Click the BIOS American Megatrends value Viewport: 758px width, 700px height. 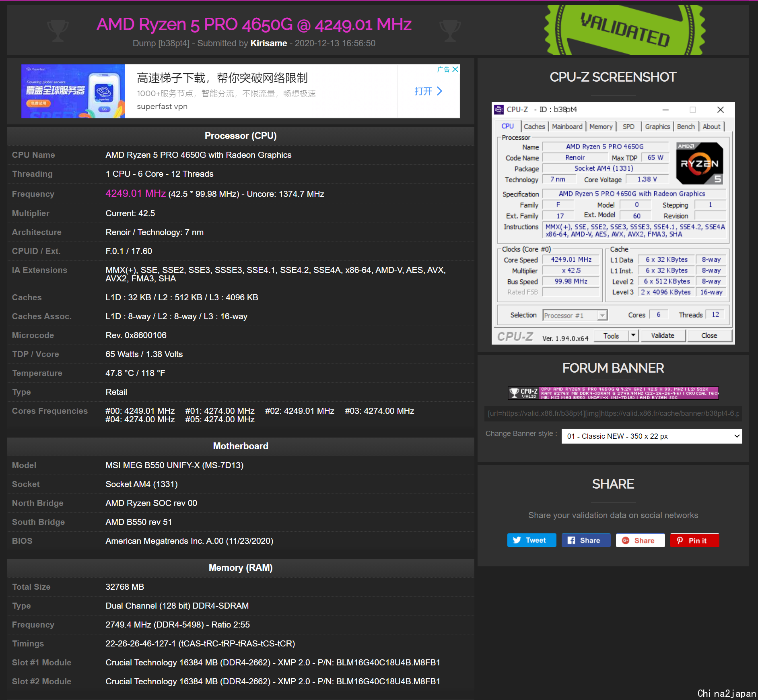tap(189, 541)
